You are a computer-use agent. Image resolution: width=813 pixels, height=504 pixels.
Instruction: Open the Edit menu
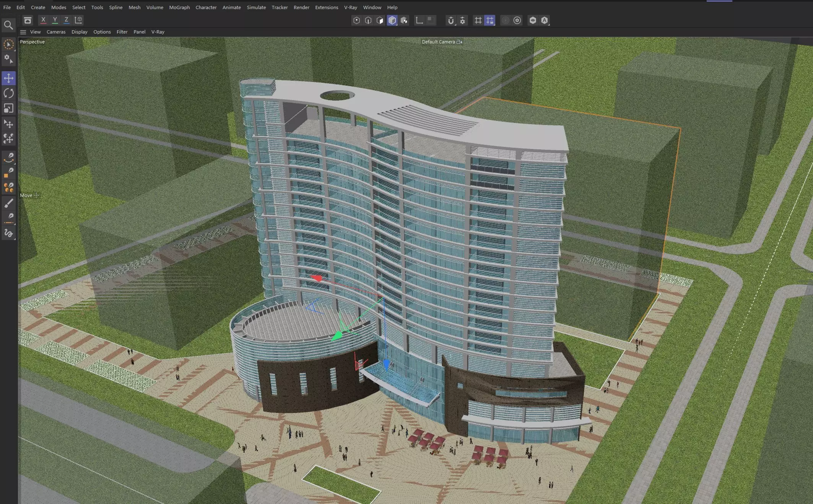point(21,7)
